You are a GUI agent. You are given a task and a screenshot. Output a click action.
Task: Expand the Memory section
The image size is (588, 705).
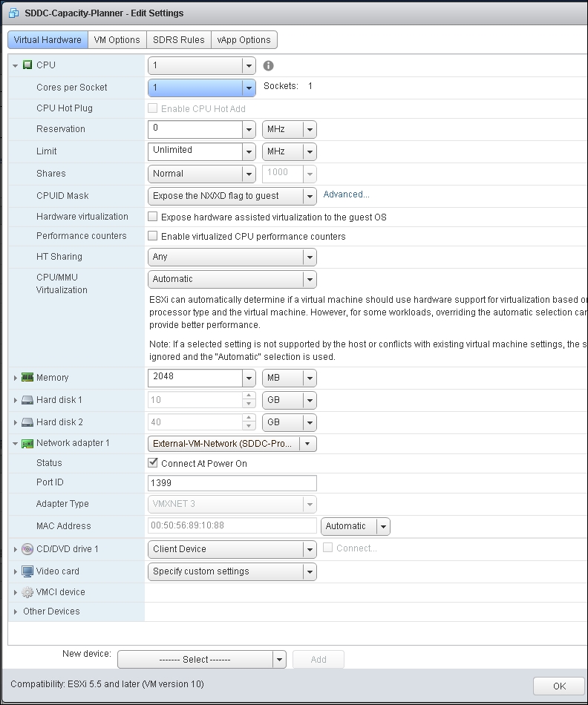pyautogui.click(x=16, y=378)
